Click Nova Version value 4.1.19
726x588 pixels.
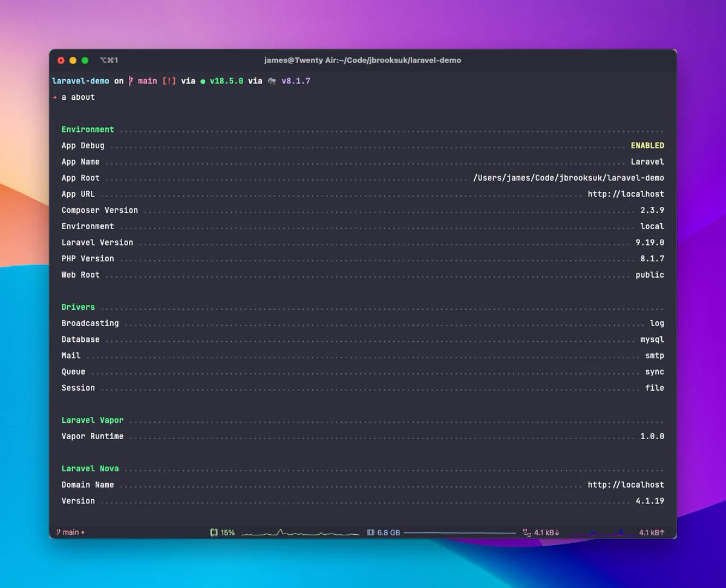pos(650,501)
